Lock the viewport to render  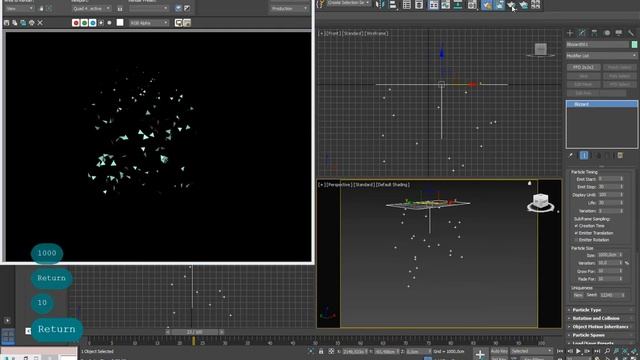(120, 9)
